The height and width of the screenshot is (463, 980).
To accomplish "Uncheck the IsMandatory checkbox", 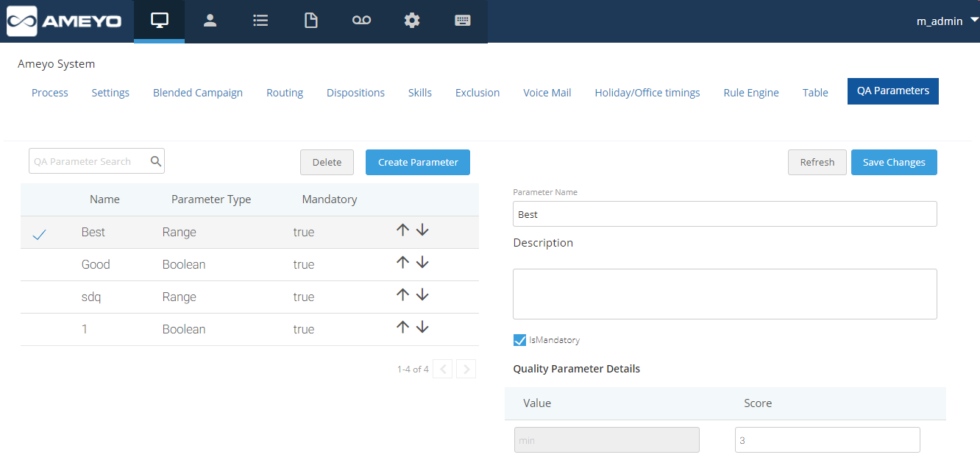I will (x=519, y=339).
